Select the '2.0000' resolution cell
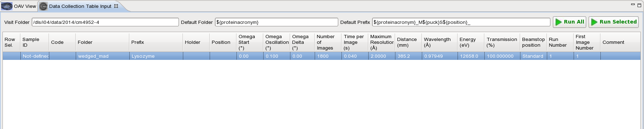The width and height of the screenshot is (644, 129). 381,56
